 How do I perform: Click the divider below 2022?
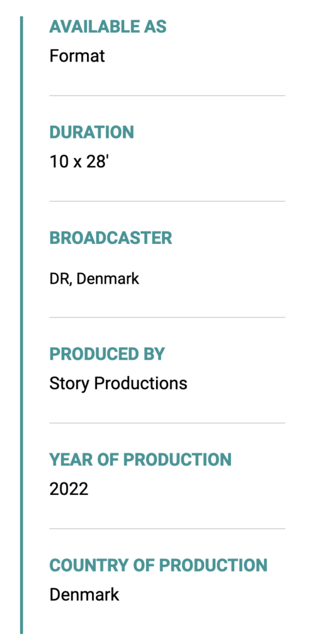(x=167, y=528)
